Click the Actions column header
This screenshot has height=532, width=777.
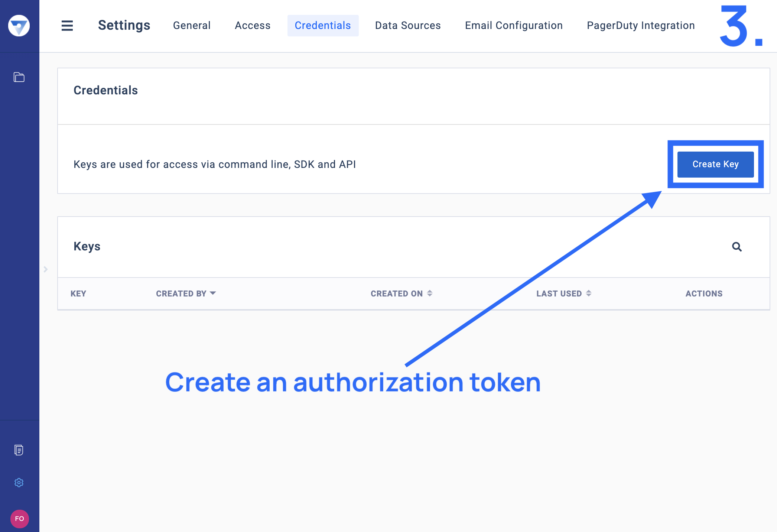pos(704,293)
